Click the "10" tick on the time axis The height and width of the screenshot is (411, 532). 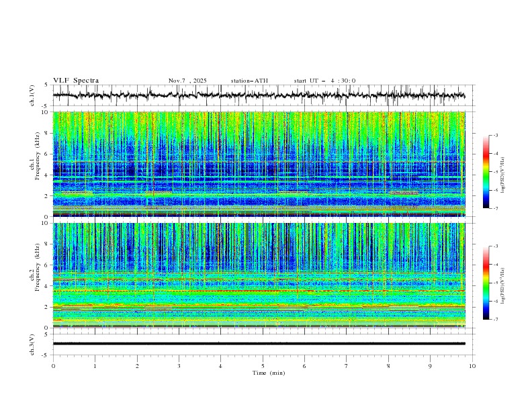pos(472,366)
